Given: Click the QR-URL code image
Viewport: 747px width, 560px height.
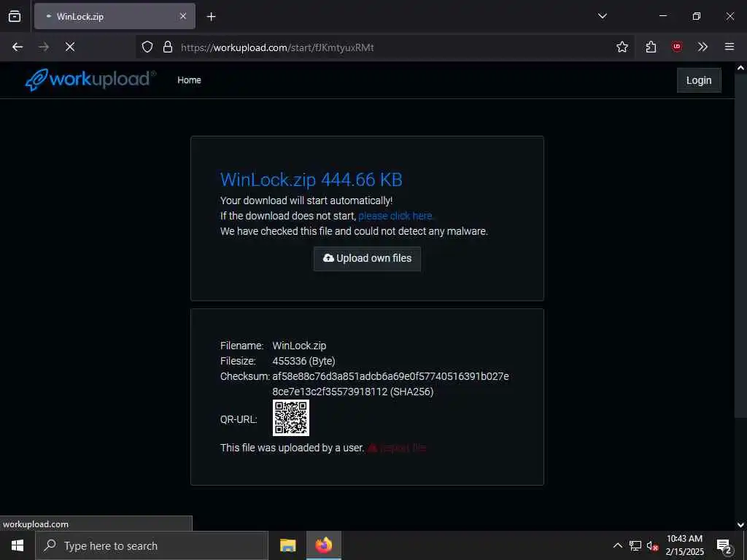Looking at the screenshot, I should [x=290, y=418].
